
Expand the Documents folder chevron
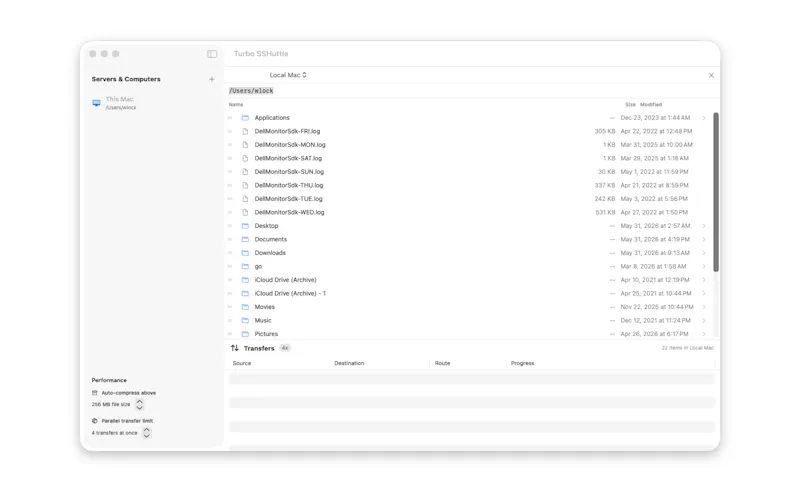tap(704, 239)
